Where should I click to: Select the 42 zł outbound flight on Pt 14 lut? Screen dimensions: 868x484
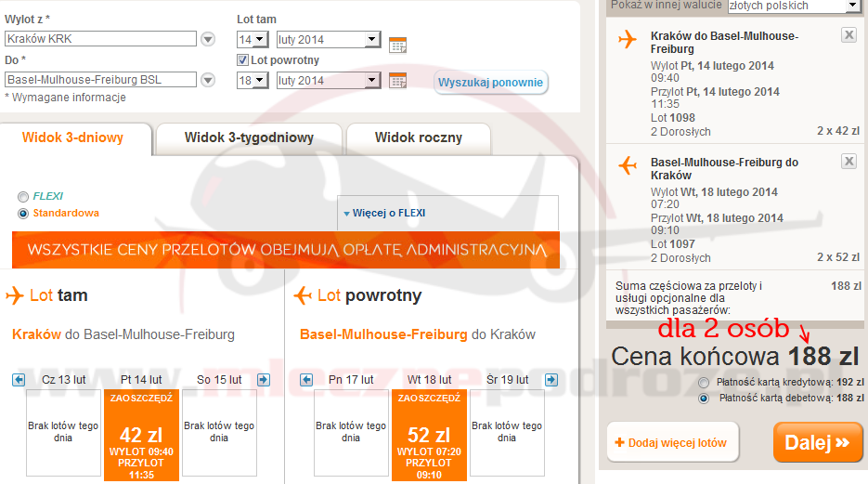pyautogui.click(x=141, y=437)
